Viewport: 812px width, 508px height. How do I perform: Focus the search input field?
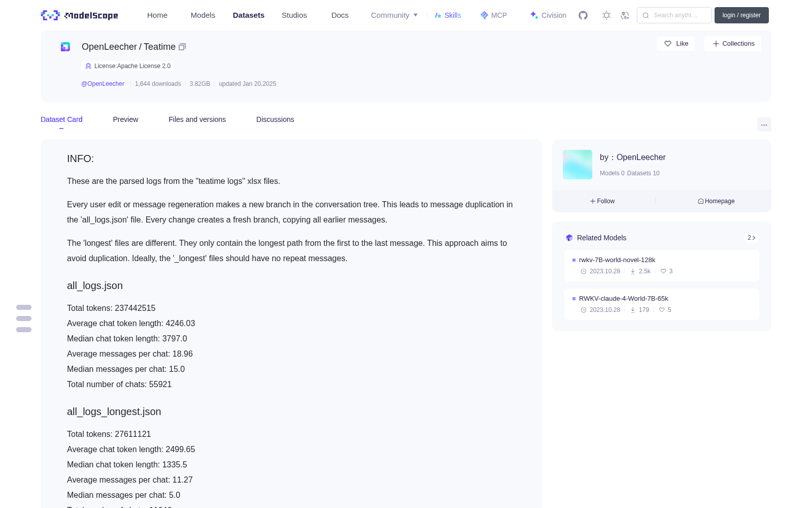tap(674, 15)
